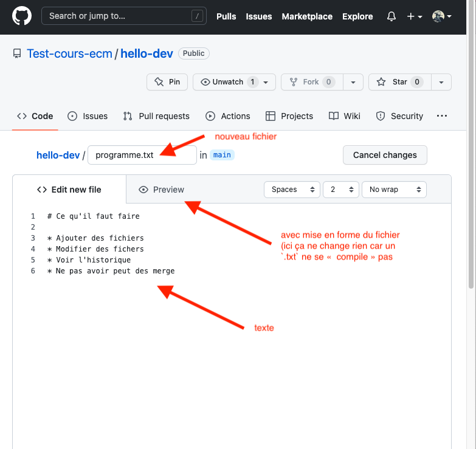Open the plus create-new menu

click(415, 16)
